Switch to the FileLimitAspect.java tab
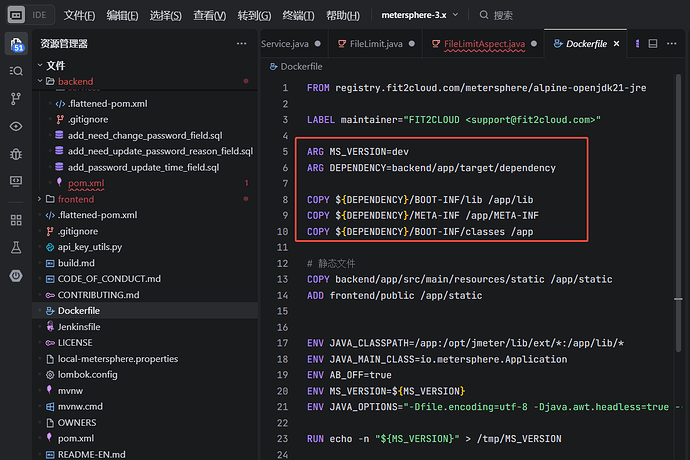690x460 pixels. point(484,44)
